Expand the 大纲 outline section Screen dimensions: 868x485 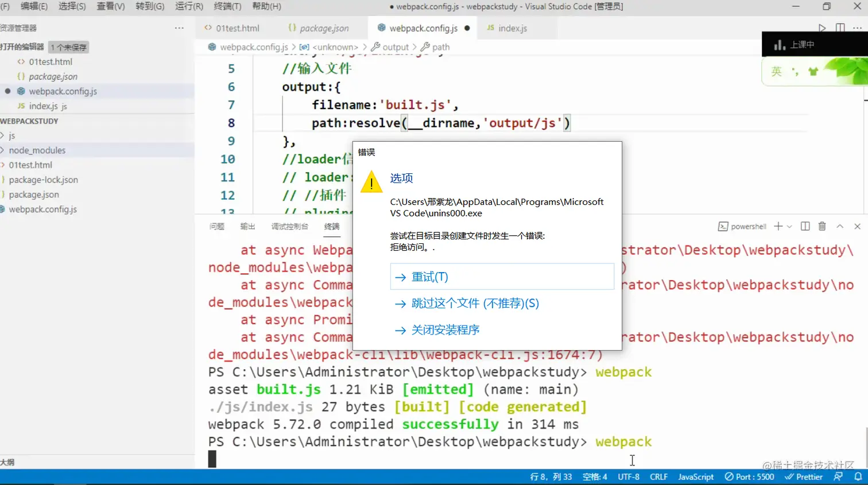coord(7,462)
